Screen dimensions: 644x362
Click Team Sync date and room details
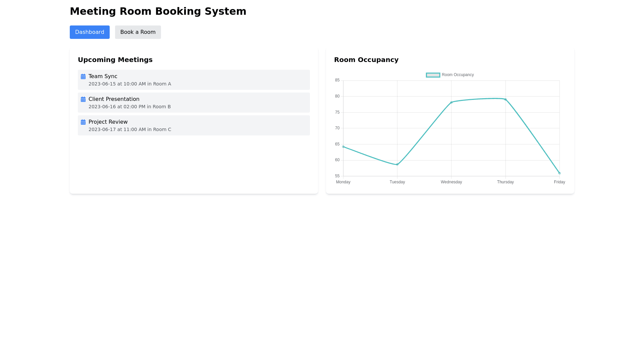[x=130, y=84]
